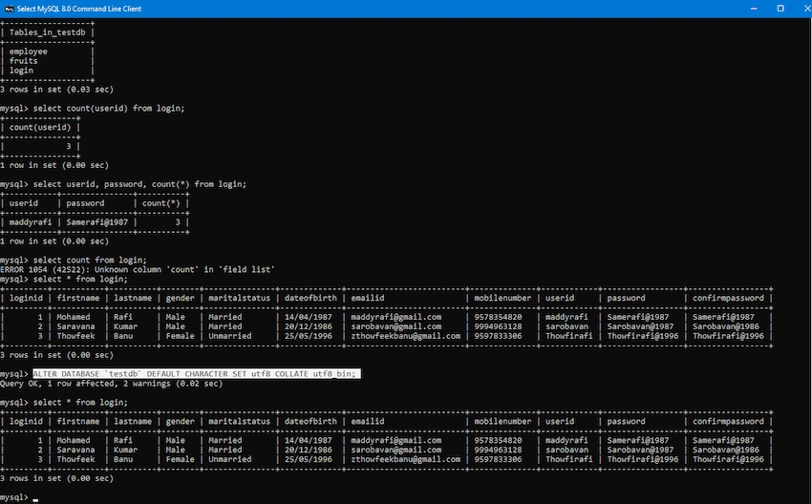Click the 'select count(userid) from login;' command
812x504 pixels.
pos(109,108)
